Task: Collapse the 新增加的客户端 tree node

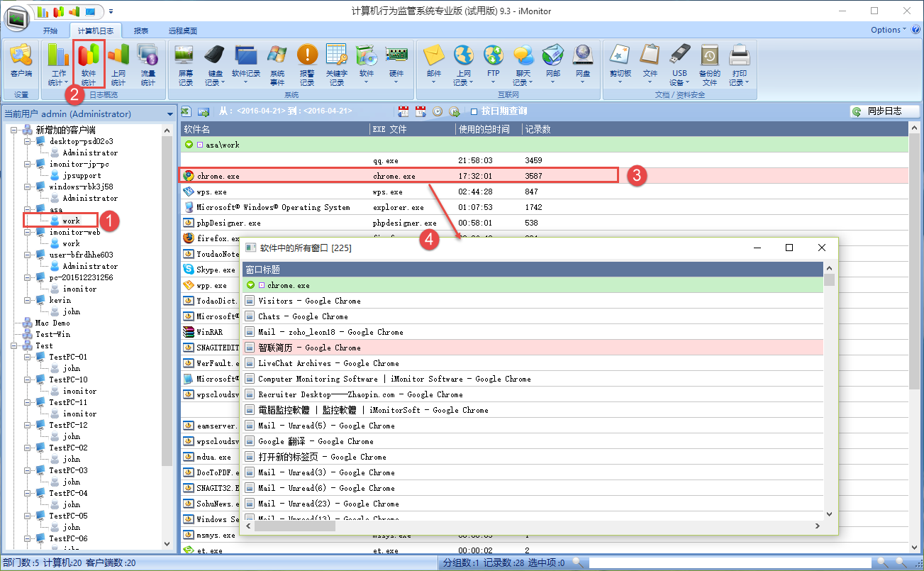Action: [x=15, y=130]
